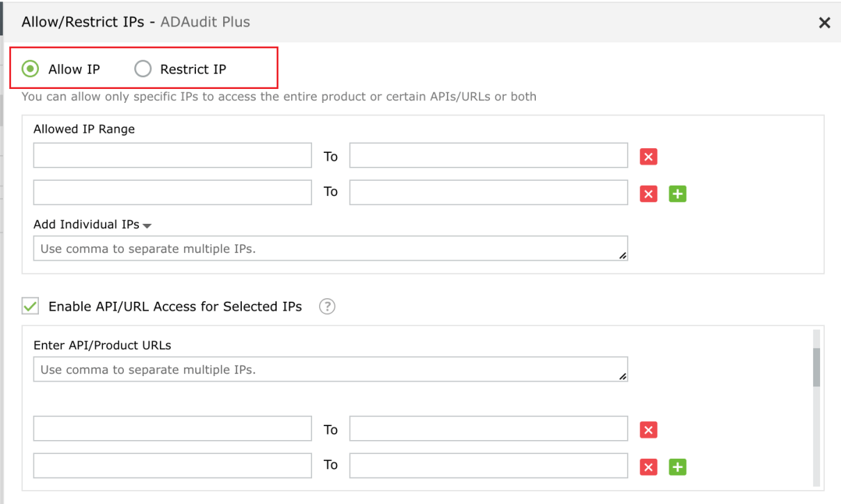Add a new API access IP range row
Viewport: 841px width, 504px height.
click(678, 467)
